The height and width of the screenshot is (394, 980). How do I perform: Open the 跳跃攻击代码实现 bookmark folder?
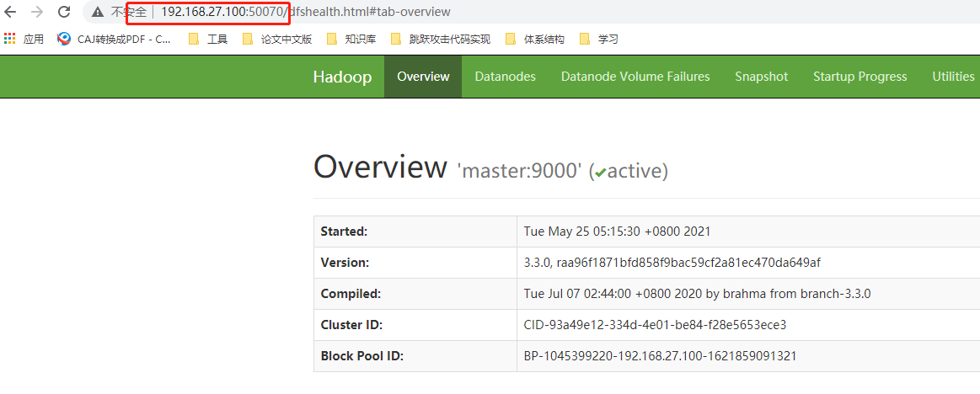pyautogui.click(x=441, y=40)
